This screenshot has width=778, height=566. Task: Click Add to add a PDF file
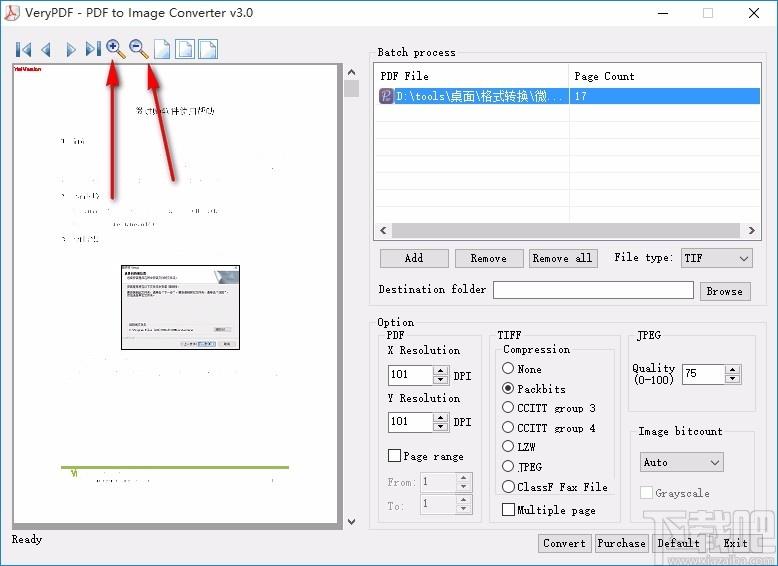414,258
